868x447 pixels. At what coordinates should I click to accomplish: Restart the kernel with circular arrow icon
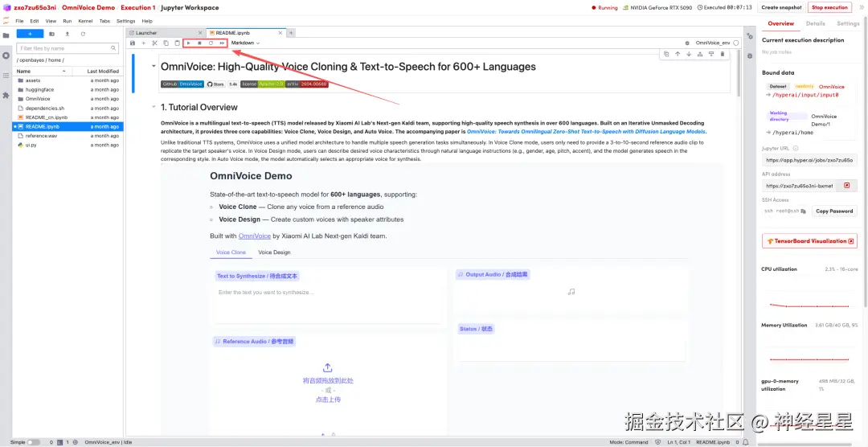[x=211, y=43]
